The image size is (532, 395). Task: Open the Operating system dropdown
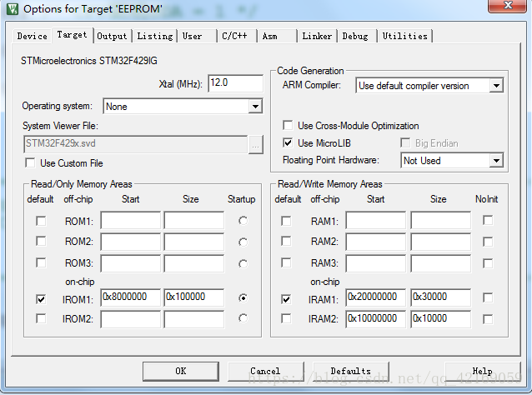tap(255, 107)
